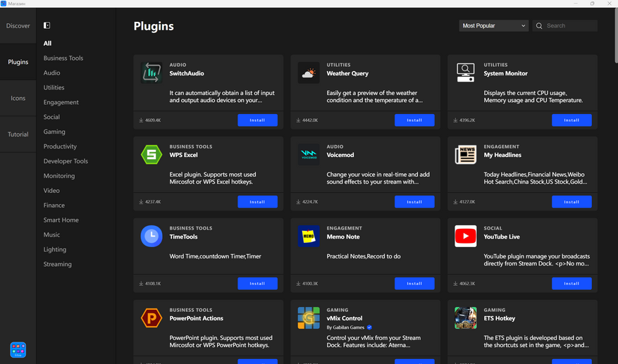The width and height of the screenshot is (618, 364).
Task: Open the colorful app icon at bottom left
Action: pos(18,349)
